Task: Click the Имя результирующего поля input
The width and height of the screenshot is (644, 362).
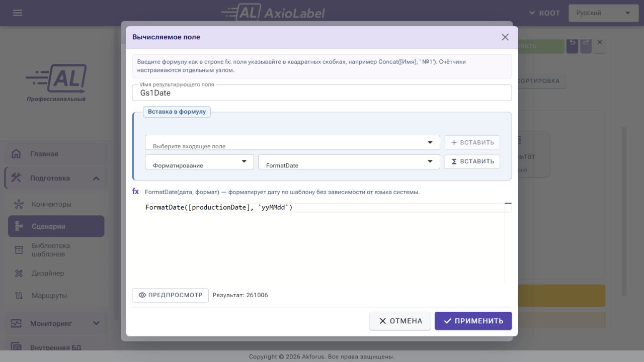Action: (322, 93)
